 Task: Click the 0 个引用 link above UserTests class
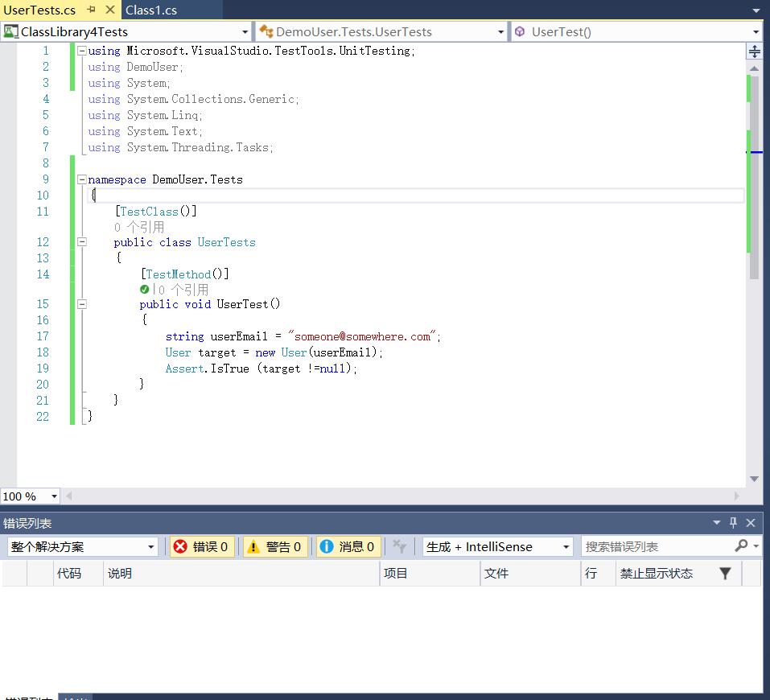[x=139, y=227]
